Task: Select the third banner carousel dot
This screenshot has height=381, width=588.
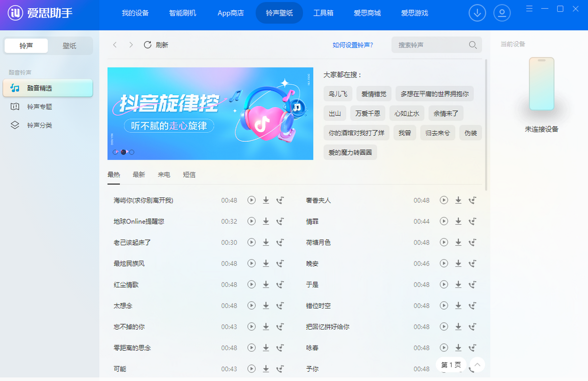Action: (131, 152)
